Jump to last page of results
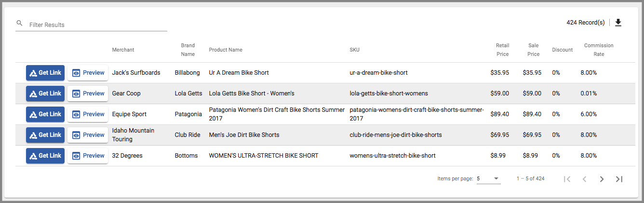This screenshot has height=203, width=644. (619, 179)
